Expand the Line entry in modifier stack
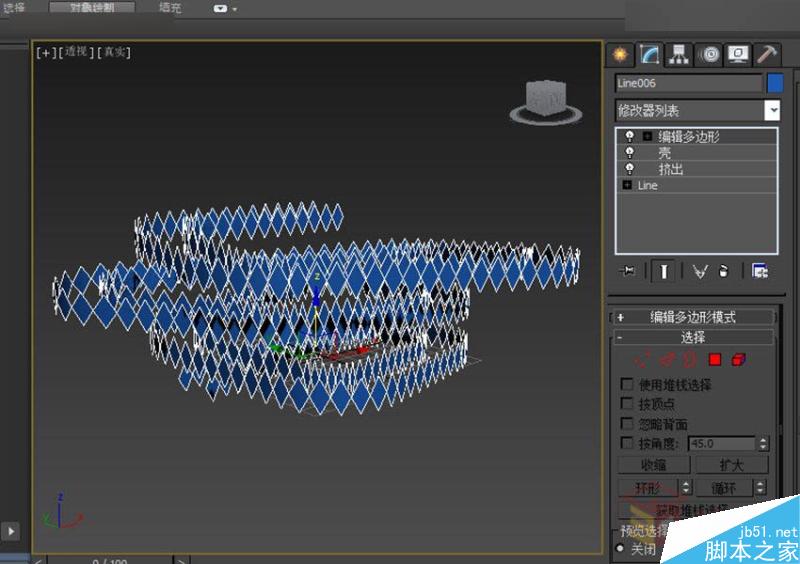 [627, 185]
